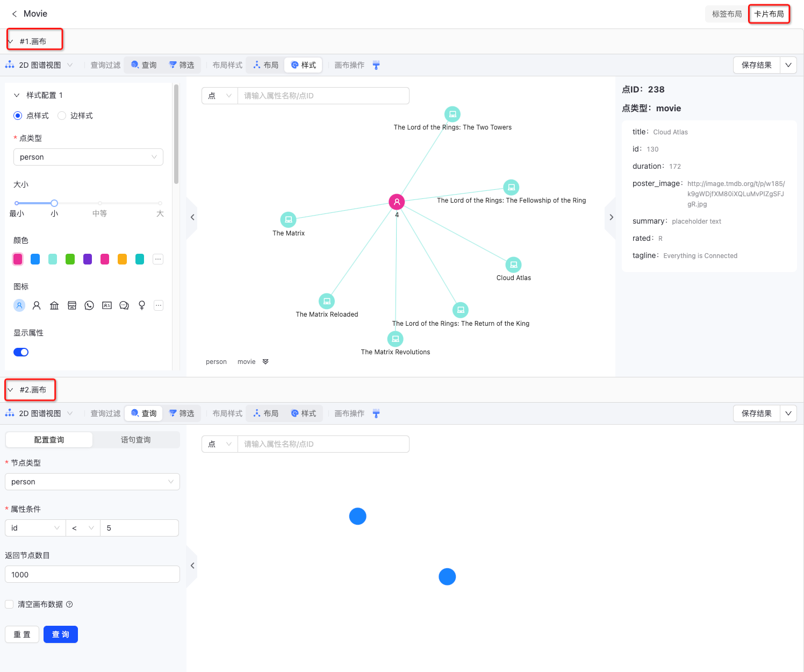Pick the blue color swatch

[x=35, y=259]
